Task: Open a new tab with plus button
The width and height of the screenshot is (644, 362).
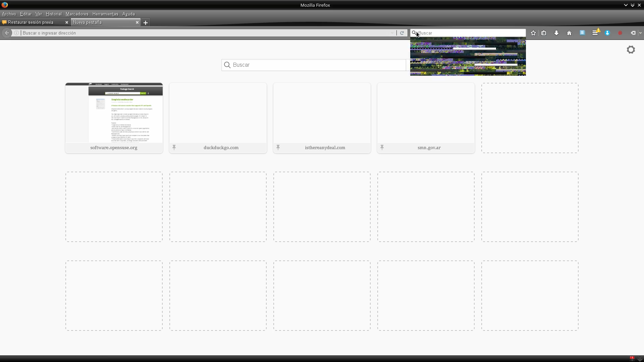Action: [x=146, y=22]
